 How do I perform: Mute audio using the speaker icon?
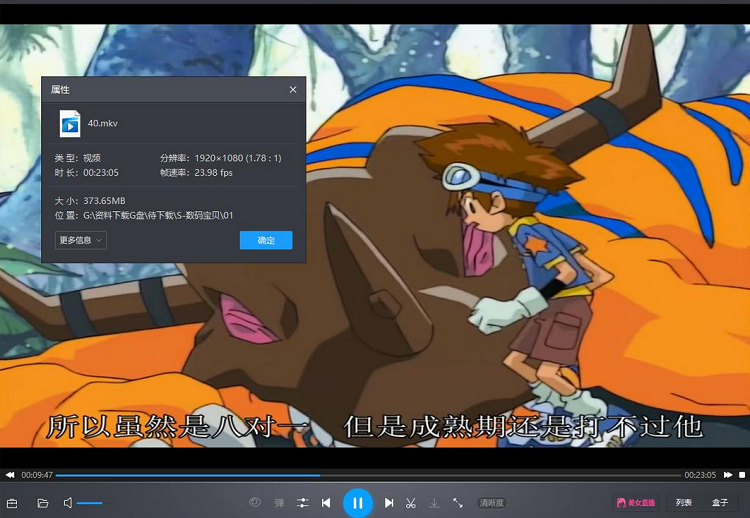tap(68, 503)
